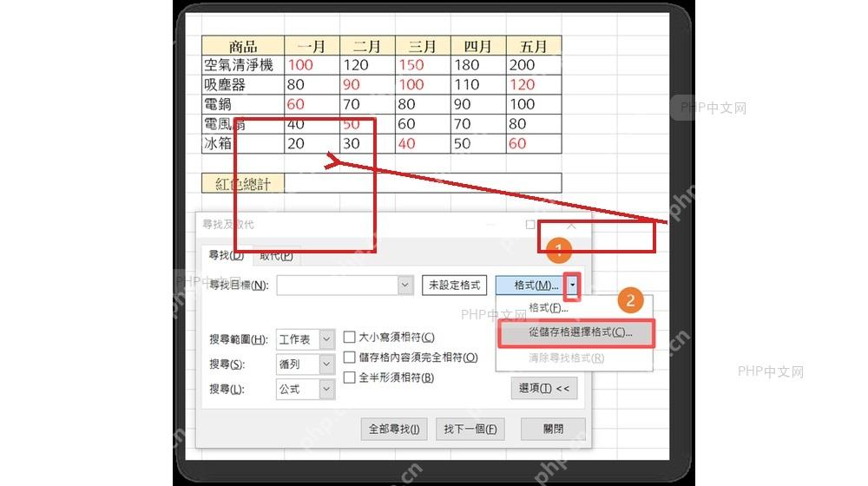Select the 四月 header cell

tap(478, 45)
